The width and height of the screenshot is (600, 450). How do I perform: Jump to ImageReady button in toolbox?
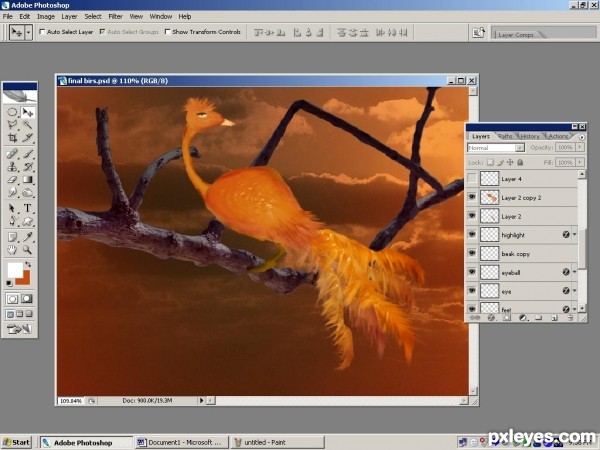point(19,329)
